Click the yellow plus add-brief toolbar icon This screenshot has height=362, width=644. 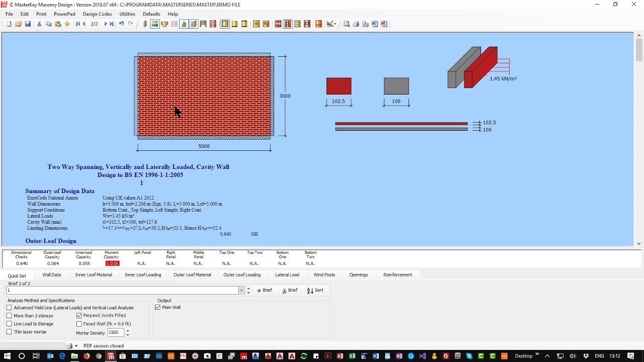click(67, 24)
